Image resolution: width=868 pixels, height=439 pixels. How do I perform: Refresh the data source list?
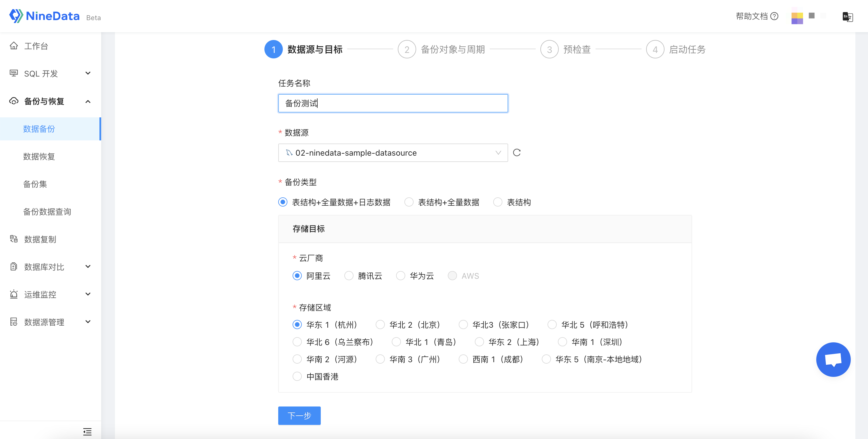pos(517,152)
